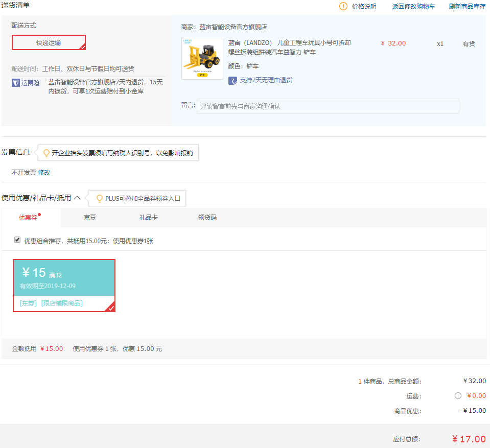
Task: Click 修改 next to 不开发票
Action: [44, 173]
